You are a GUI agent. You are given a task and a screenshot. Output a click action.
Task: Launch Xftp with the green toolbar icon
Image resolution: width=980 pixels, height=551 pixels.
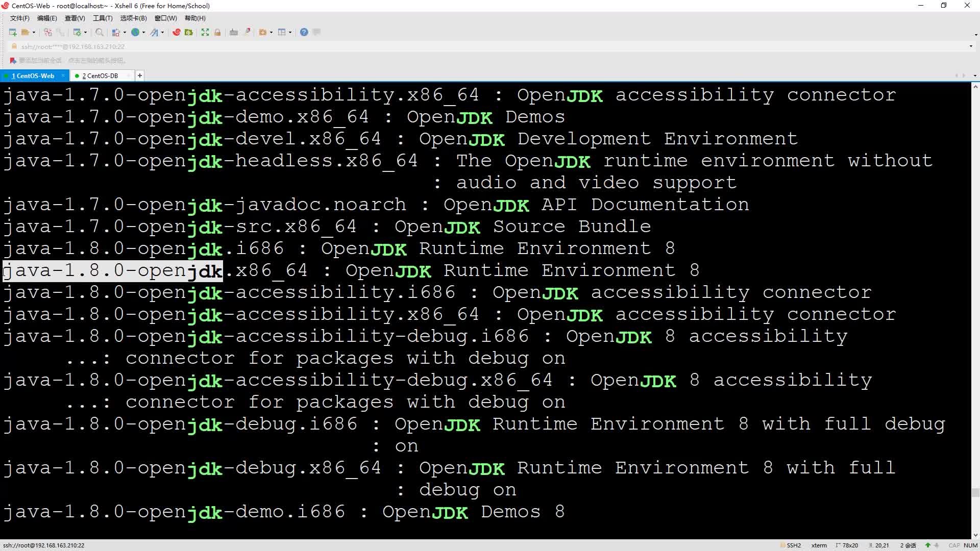(189, 32)
